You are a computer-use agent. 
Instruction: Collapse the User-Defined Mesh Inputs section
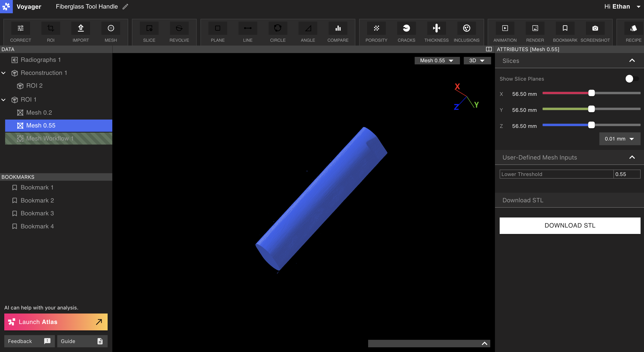coord(632,157)
